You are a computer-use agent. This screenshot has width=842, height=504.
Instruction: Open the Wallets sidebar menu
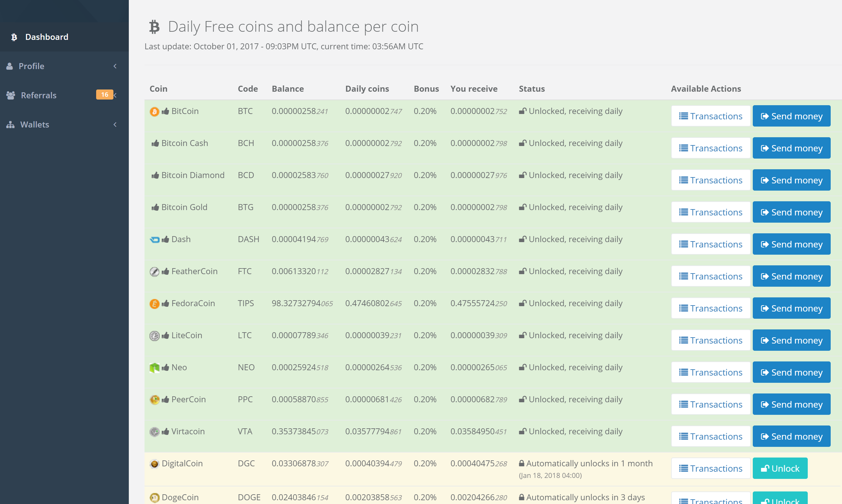click(64, 125)
